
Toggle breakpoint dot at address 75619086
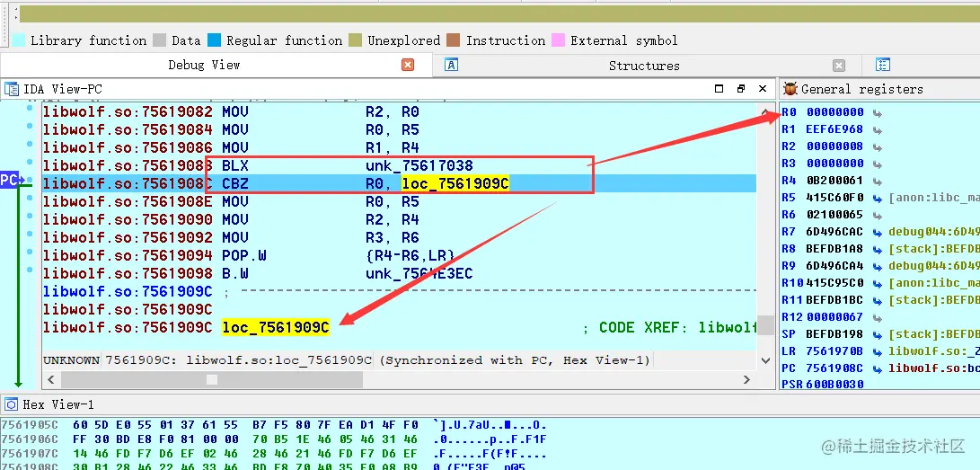coord(30,145)
